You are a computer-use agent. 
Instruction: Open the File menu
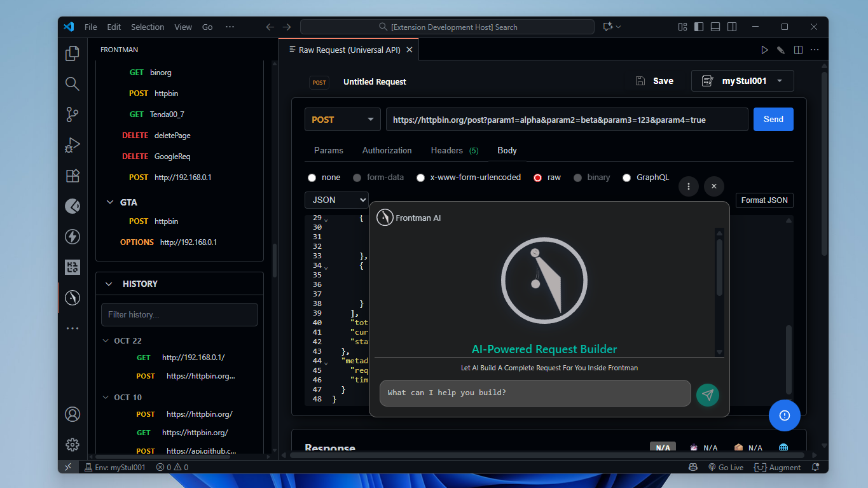[x=91, y=27]
